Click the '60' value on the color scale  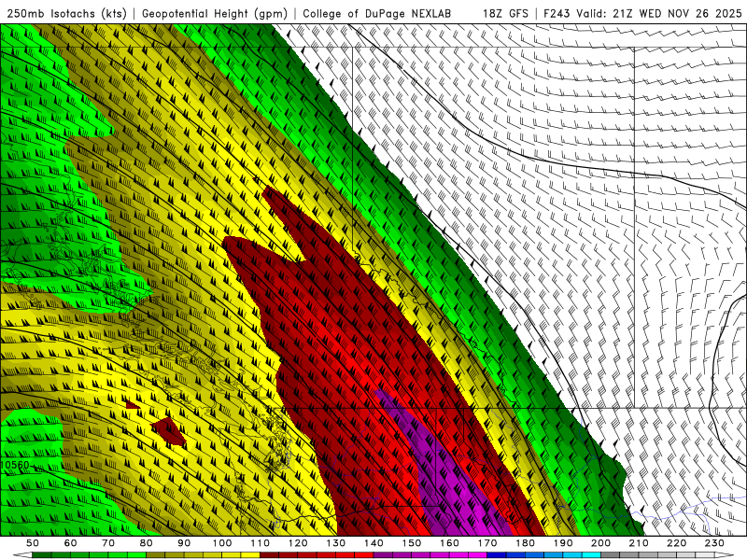click(x=71, y=543)
